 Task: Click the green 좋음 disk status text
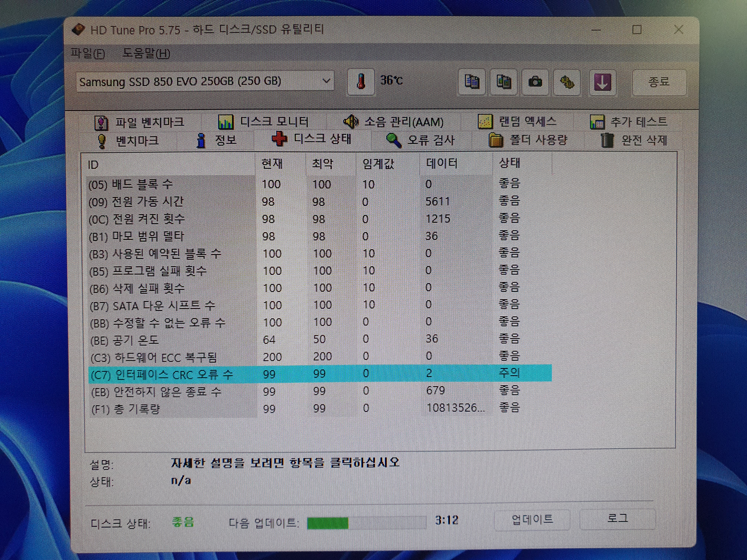pyautogui.click(x=183, y=522)
